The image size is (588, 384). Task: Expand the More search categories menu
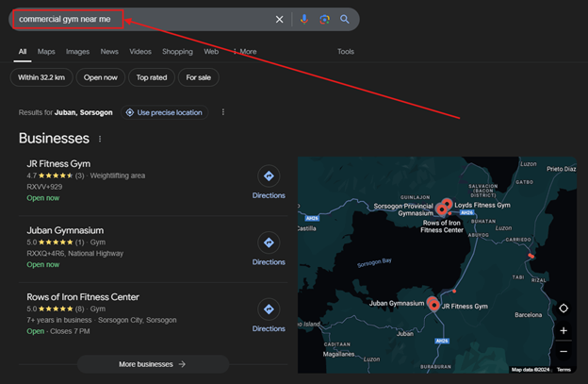coord(244,52)
